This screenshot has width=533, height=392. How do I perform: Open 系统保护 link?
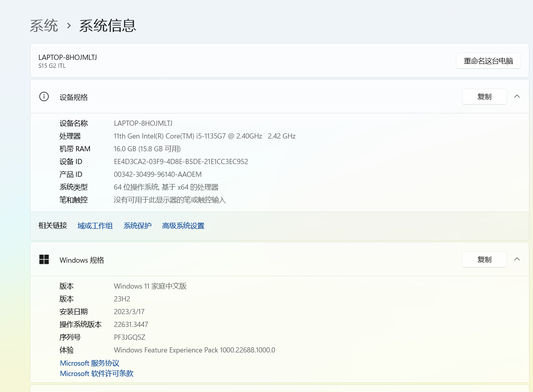(137, 226)
